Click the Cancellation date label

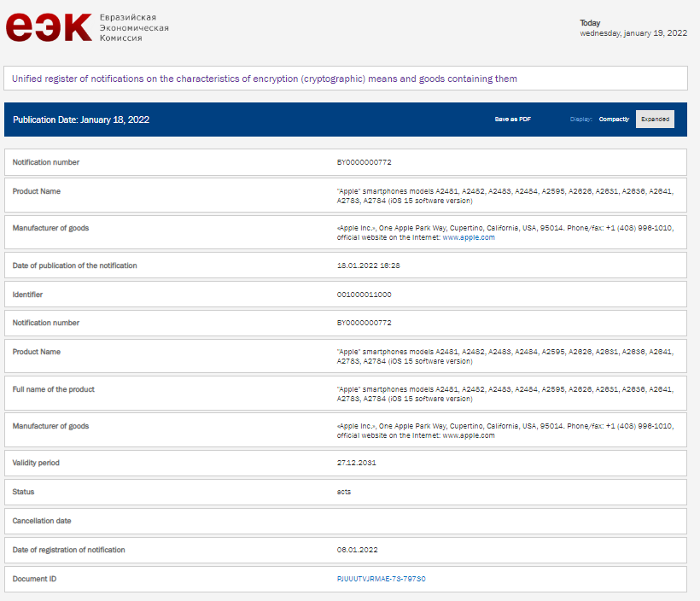[x=42, y=521]
